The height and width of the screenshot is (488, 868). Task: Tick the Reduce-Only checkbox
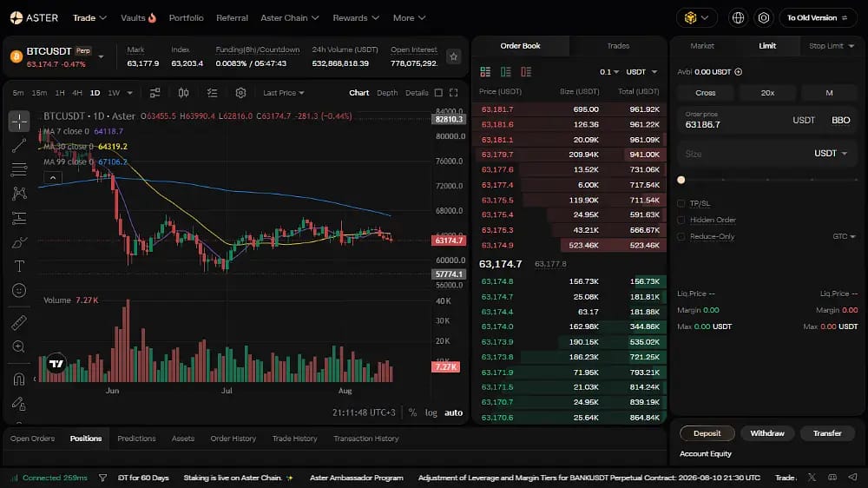coord(681,236)
